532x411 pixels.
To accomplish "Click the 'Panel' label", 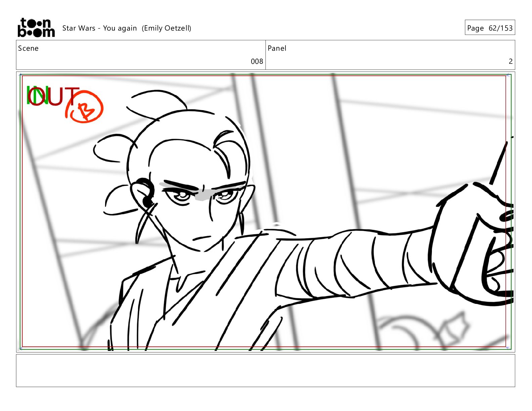I will (277, 48).
